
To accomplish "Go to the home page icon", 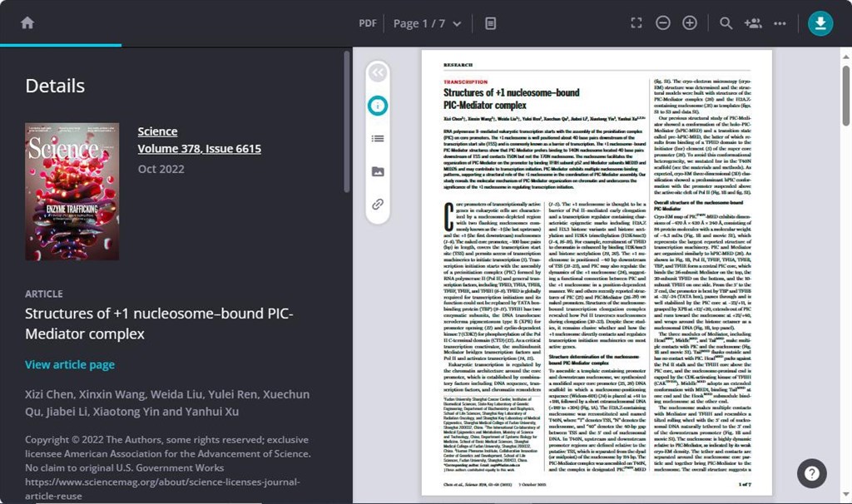I will point(27,22).
